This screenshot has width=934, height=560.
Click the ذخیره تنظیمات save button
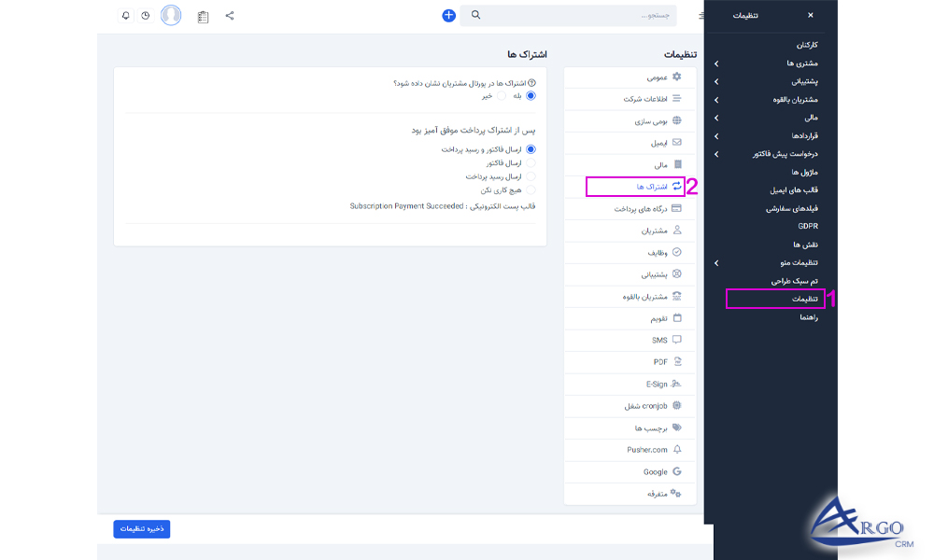tap(141, 528)
